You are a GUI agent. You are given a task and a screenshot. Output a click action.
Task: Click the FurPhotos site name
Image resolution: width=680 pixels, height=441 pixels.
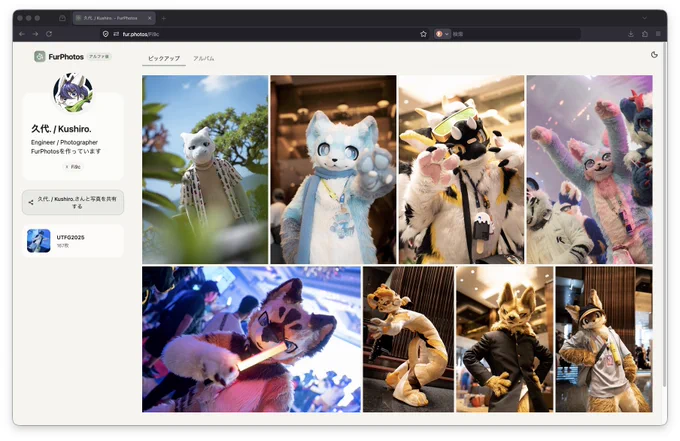pyautogui.click(x=66, y=57)
